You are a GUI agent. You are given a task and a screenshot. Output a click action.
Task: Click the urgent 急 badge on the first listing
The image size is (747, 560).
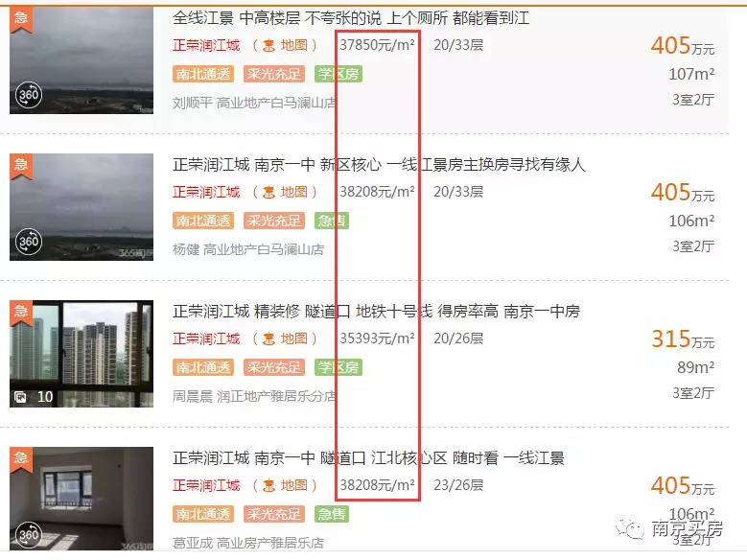pyautogui.click(x=21, y=19)
